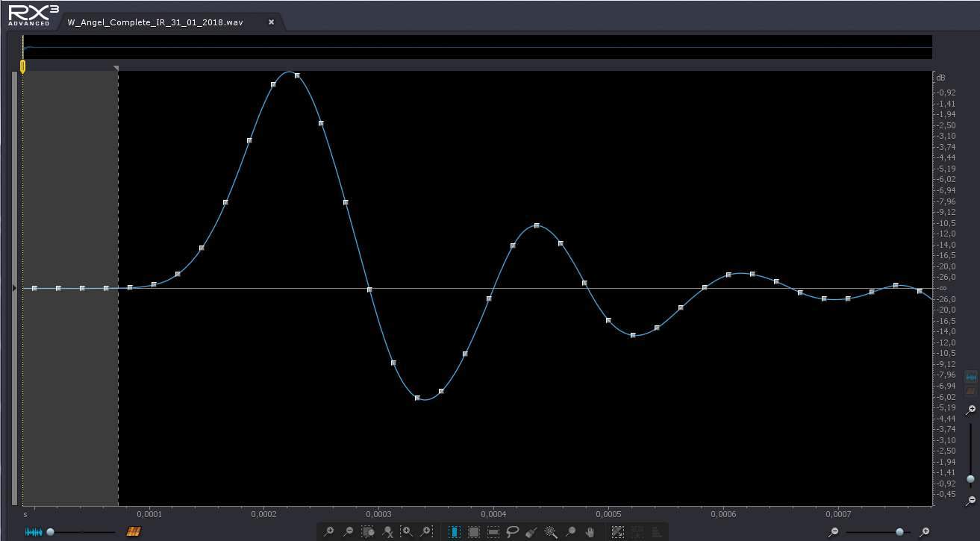
Task: Click the vertical amplitude zoom in button
Action: tap(971, 410)
